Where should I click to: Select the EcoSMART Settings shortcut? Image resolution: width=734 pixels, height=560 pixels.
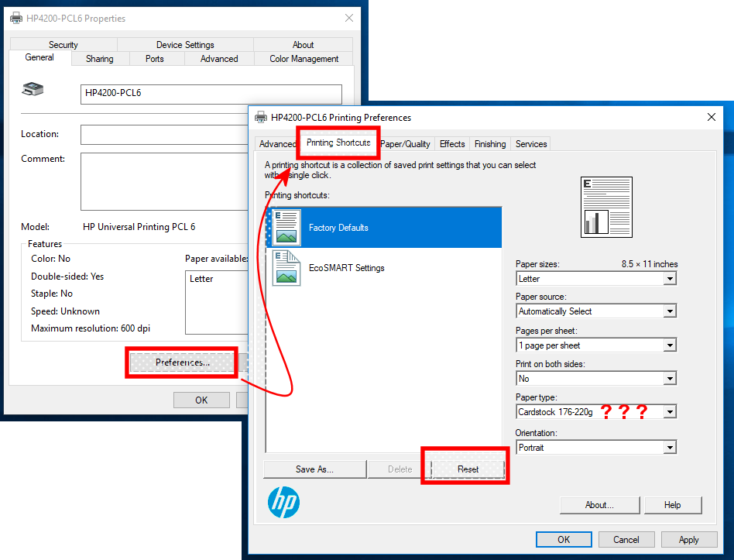(384, 268)
